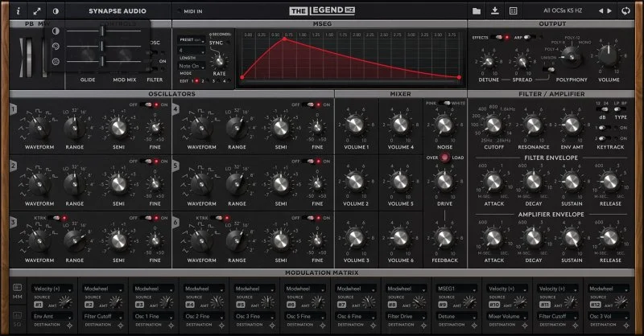This screenshot has width=644, height=336.
Task: Click The Legend HZ logo
Action: [322, 10]
